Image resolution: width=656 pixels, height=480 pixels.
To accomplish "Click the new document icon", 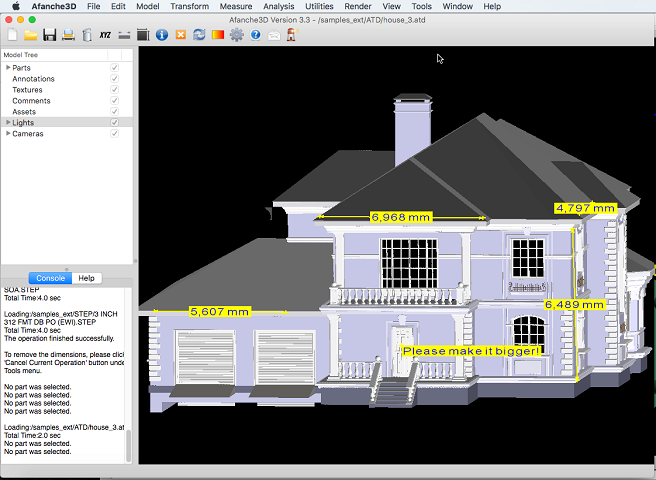I will point(12,35).
